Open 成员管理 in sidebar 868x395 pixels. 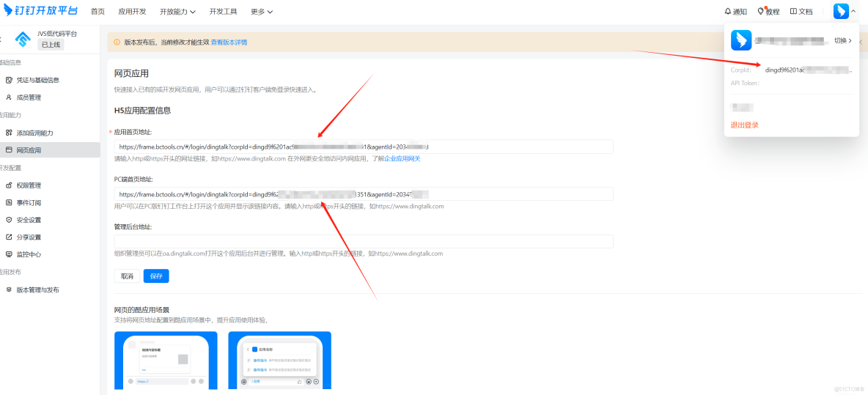[29, 97]
